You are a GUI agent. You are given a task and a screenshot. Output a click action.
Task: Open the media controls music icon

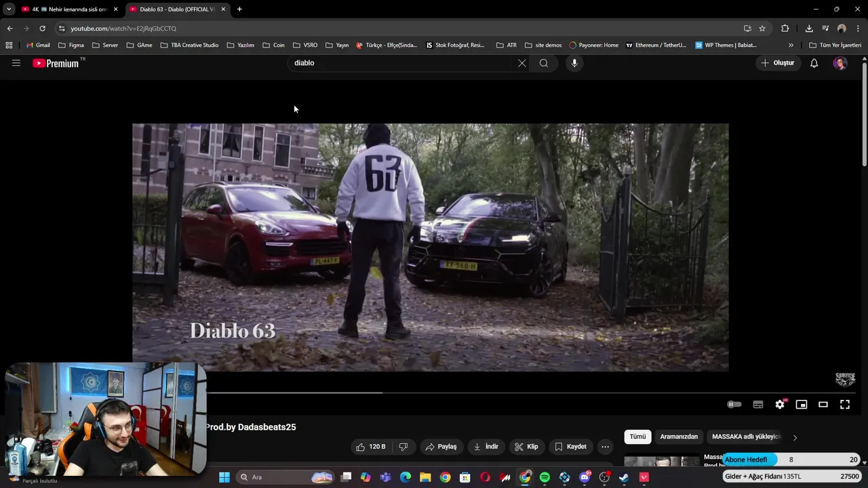click(825, 28)
